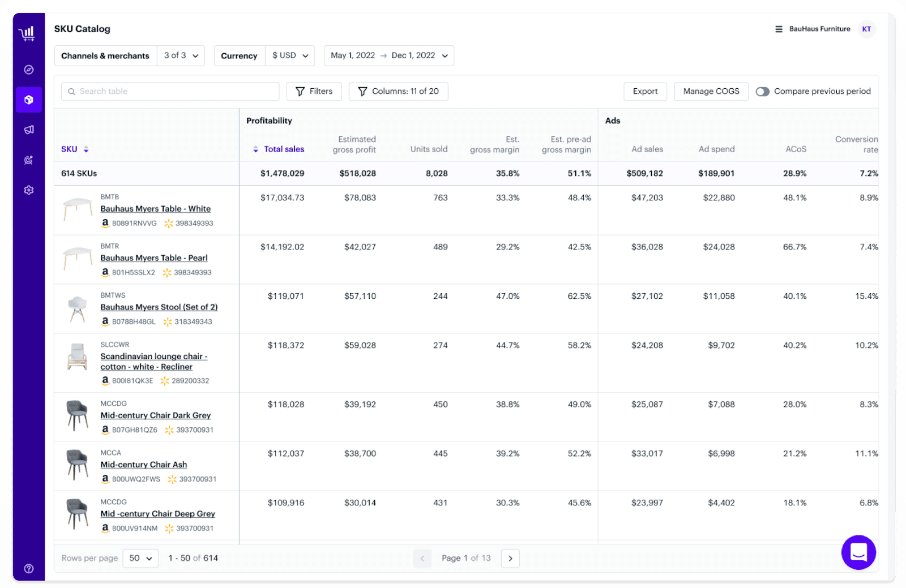Viewport: 906px width, 588px height.
Task: Open the target goals icon in sidebar
Action: click(x=29, y=160)
